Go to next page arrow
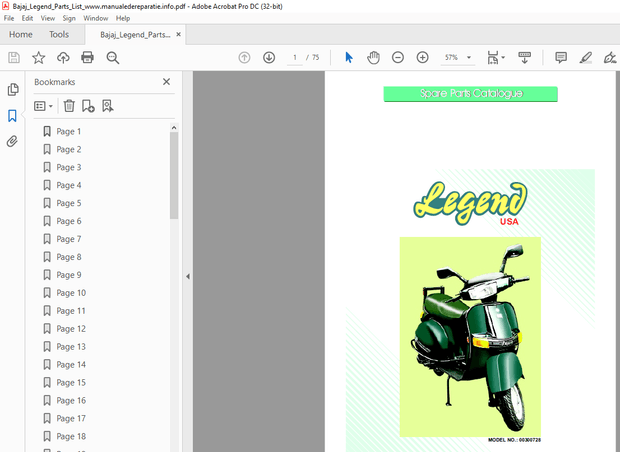 click(269, 58)
